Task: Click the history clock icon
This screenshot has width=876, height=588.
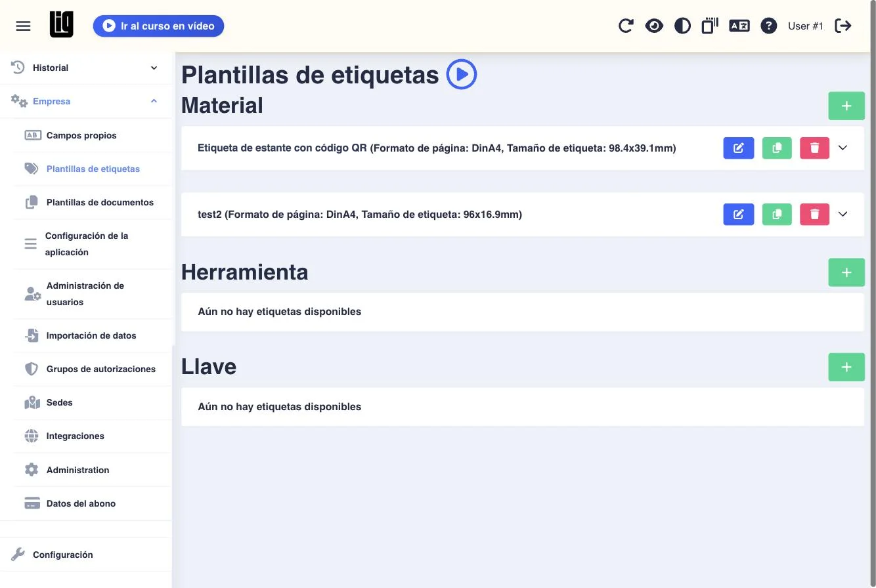Action: (x=18, y=67)
